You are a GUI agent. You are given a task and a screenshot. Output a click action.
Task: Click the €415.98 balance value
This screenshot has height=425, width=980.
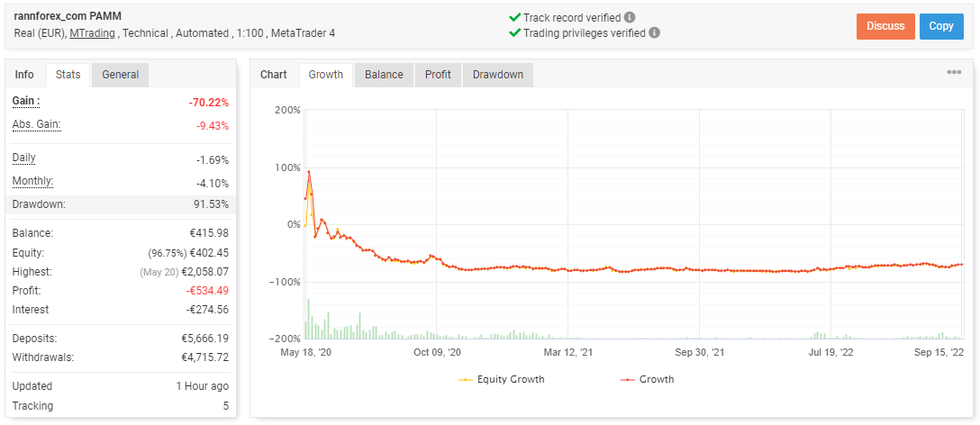coord(208,233)
